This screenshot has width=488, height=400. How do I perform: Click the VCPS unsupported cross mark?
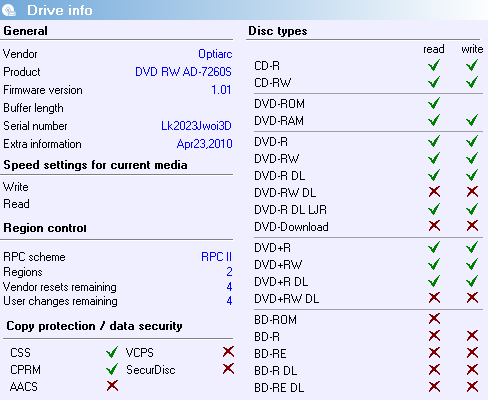pyautogui.click(x=228, y=351)
